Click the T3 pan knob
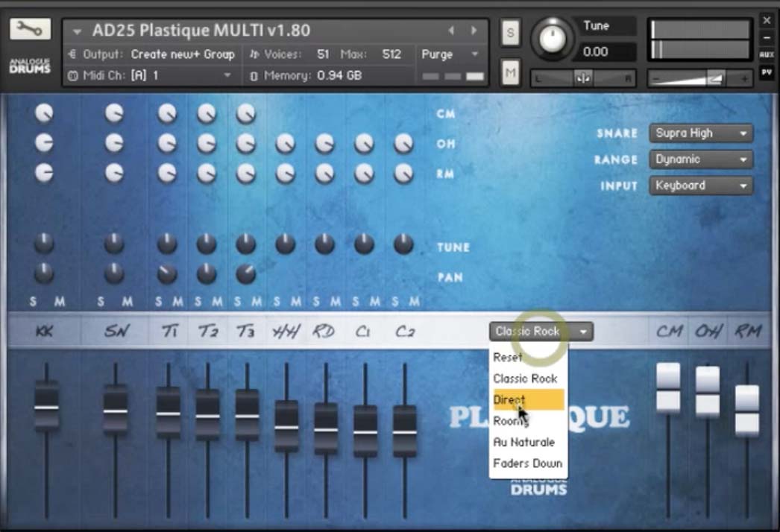The height and width of the screenshot is (532, 780). click(246, 273)
